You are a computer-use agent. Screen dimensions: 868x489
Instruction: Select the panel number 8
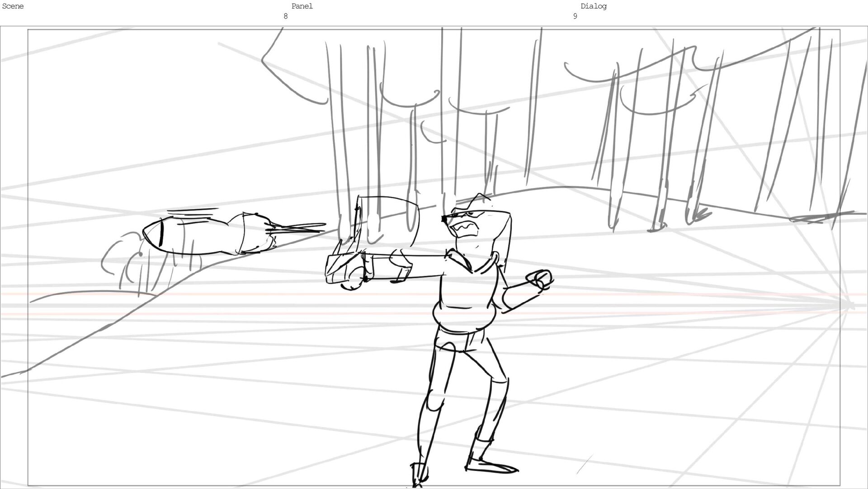[285, 16]
